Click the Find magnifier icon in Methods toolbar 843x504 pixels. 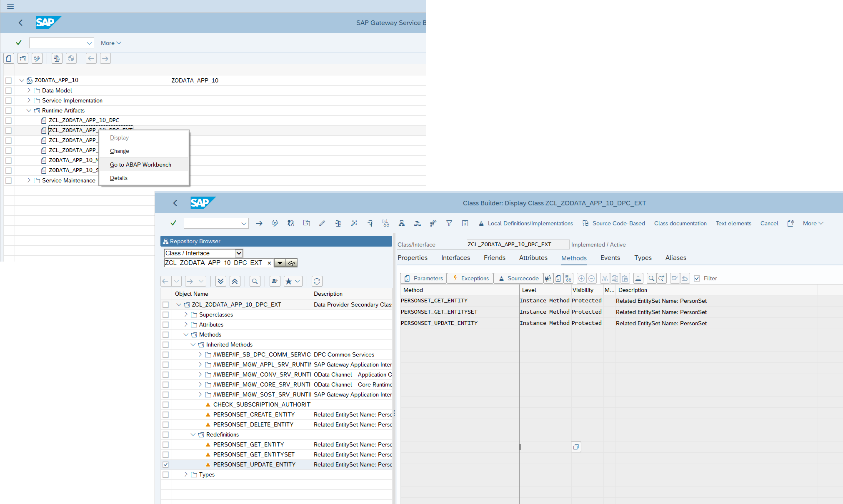coord(651,278)
